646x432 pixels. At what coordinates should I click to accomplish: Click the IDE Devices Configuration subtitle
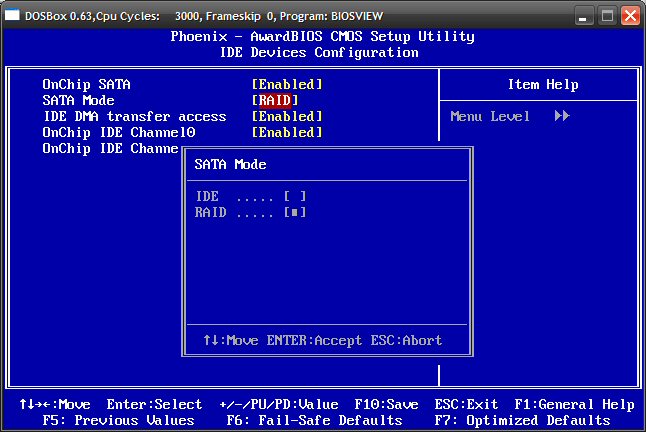point(319,53)
